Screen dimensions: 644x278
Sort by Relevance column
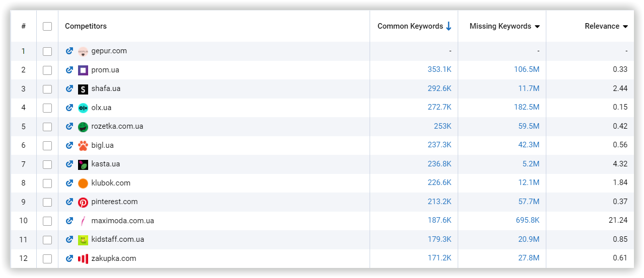[x=606, y=26]
